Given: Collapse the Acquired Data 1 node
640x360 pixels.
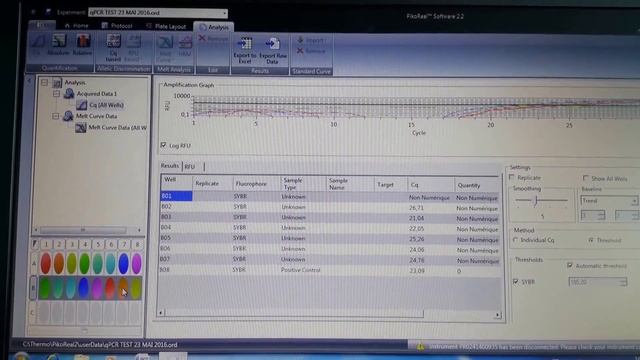Looking at the screenshot, I should coord(56,94).
